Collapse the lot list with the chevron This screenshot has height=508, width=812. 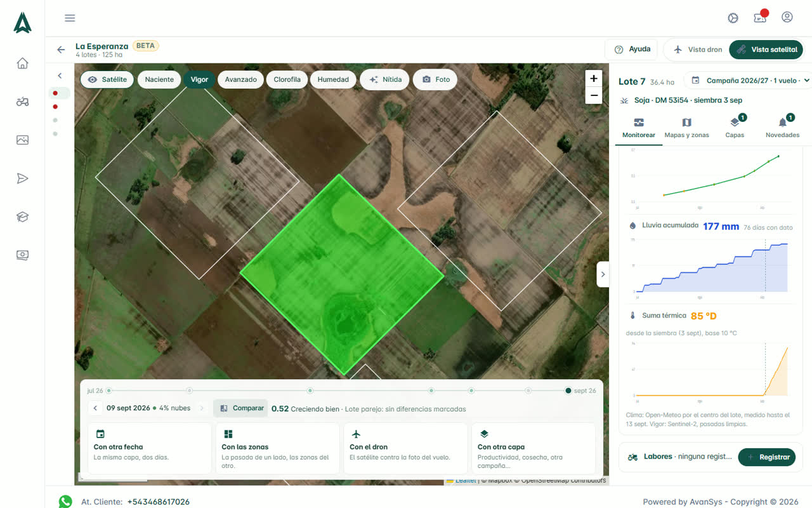60,76
